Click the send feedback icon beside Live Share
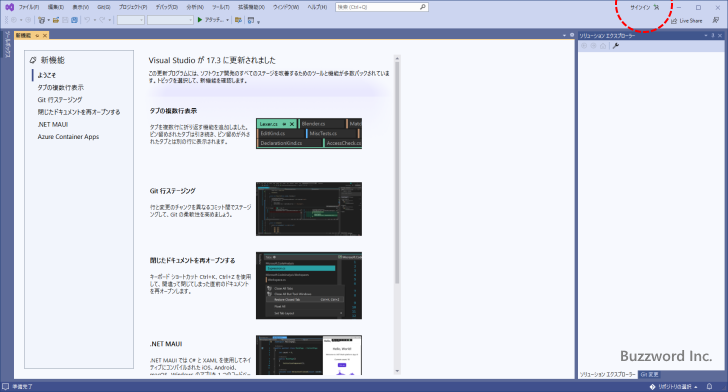728x392 pixels. (x=715, y=20)
